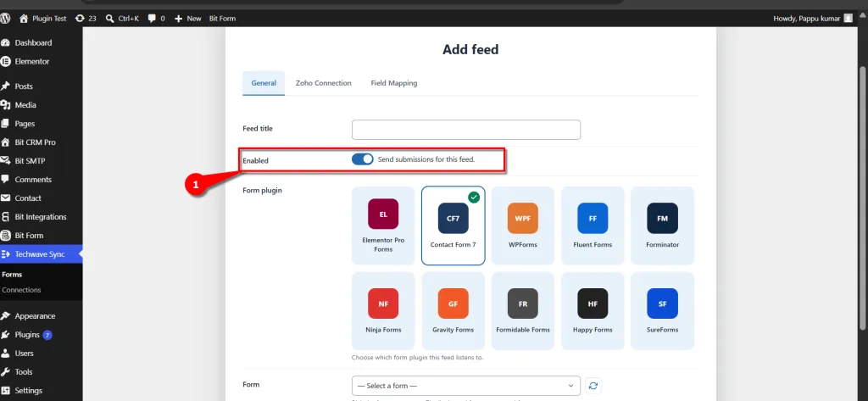
Task: Select Techwave Sync in sidebar
Action: (x=41, y=254)
